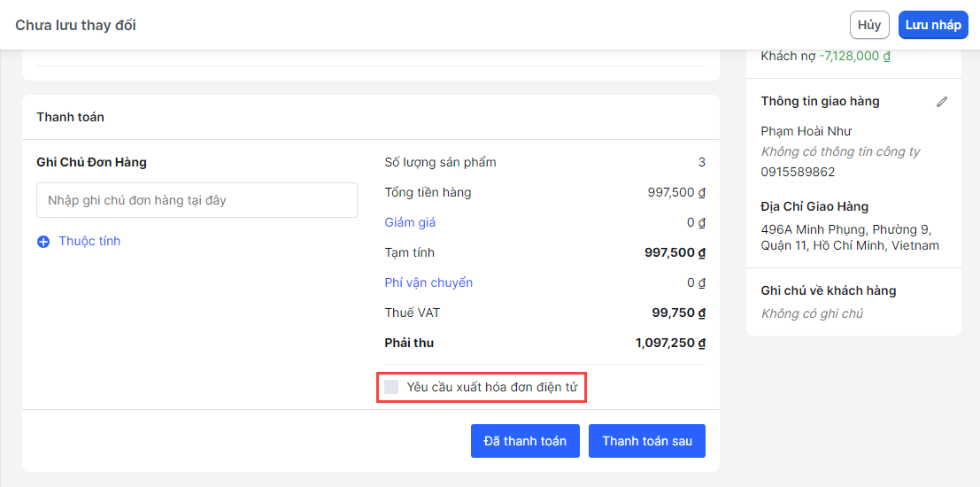Viewport: 980px width, 487px height.
Task: Open the Giảm giá discount link
Action: coord(410,222)
